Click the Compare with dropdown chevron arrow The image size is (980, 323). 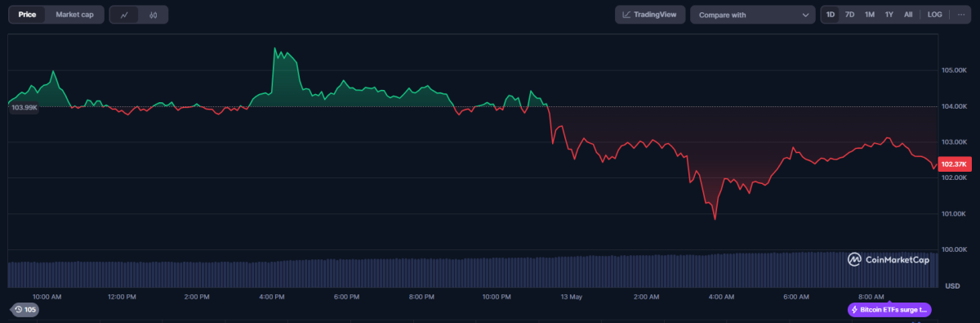(x=804, y=15)
